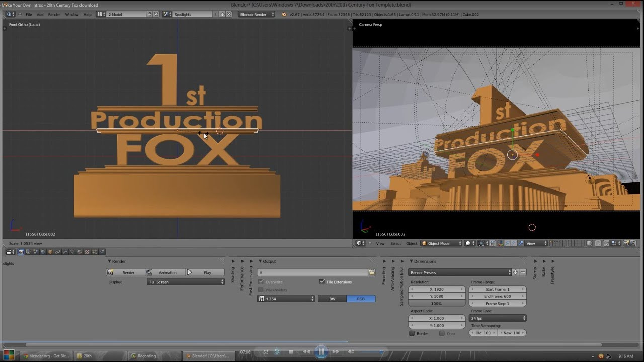Toggle the 3D manipulator axes icon
The width and height of the screenshot is (644, 362).
pos(500,243)
